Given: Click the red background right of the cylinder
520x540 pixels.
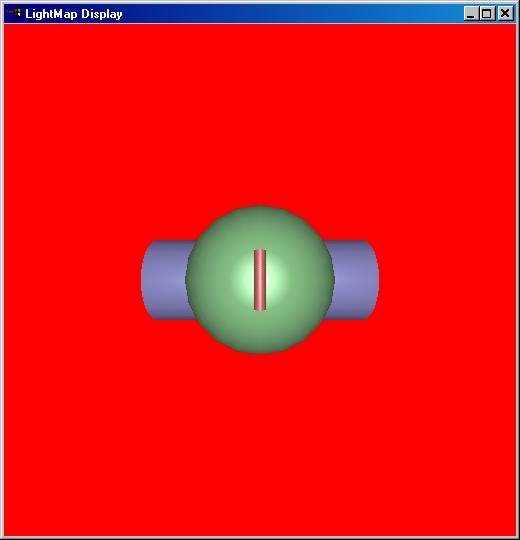Looking at the screenshot, I should coord(448,280).
